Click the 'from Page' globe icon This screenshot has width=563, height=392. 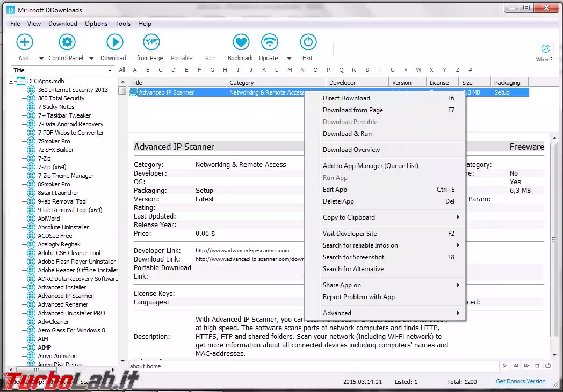pos(151,42)
